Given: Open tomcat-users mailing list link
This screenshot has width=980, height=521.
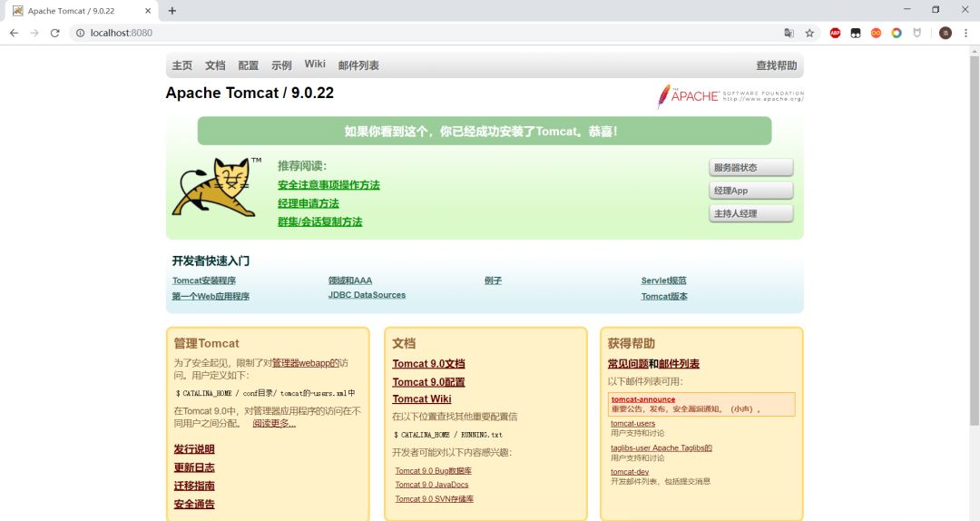Looking at the screenshot, I should (x=633, y=424).
